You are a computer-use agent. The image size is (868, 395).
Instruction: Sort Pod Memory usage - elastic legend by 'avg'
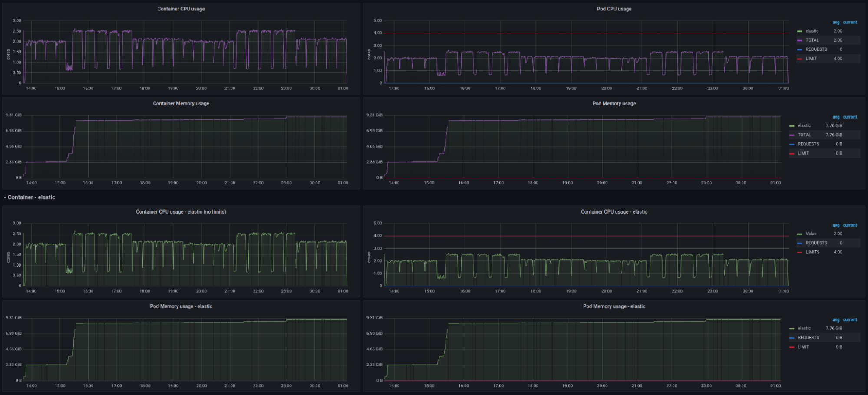(836, 320)
